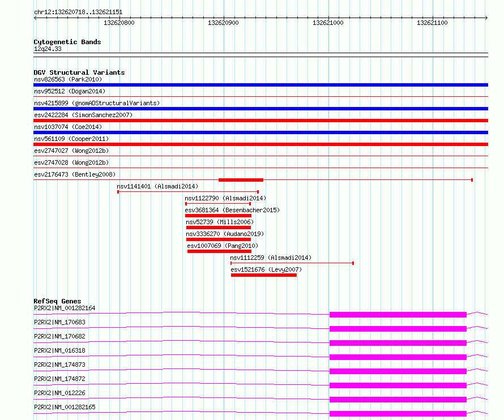Click the esv2747028 (Wong2012b) label
Image resolution: width=504 pixels, height=420 pixels.
pos(71,162)
